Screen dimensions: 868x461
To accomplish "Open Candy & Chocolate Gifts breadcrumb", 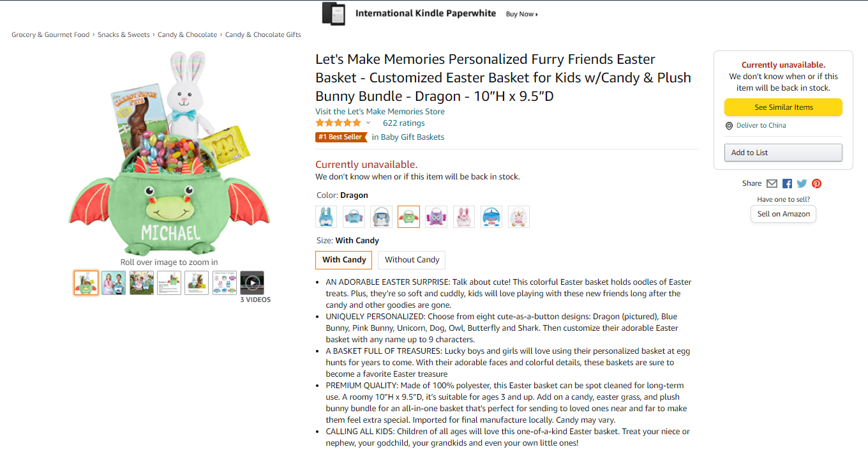I will 263,34.
